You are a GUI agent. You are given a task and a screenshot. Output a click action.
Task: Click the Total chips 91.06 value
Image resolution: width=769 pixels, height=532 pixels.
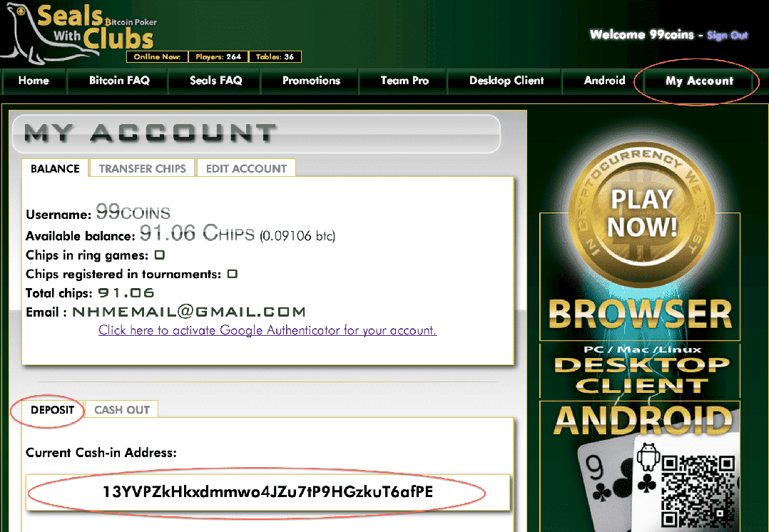tap(126, 293)
